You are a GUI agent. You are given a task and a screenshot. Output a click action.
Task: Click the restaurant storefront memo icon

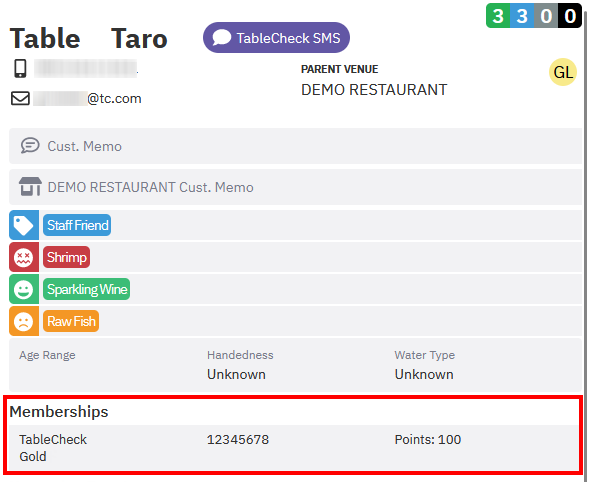point(30,187)
